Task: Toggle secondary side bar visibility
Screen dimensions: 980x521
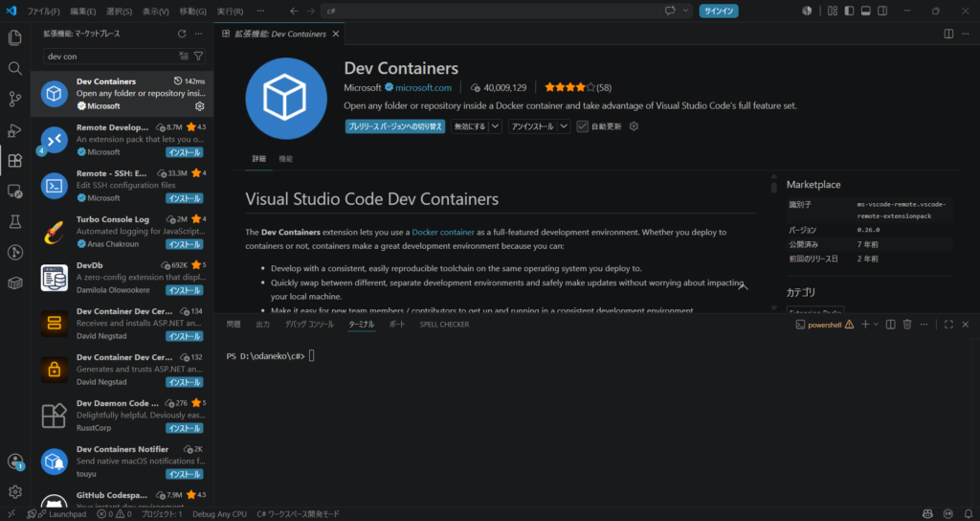Action: pos(882,11)
